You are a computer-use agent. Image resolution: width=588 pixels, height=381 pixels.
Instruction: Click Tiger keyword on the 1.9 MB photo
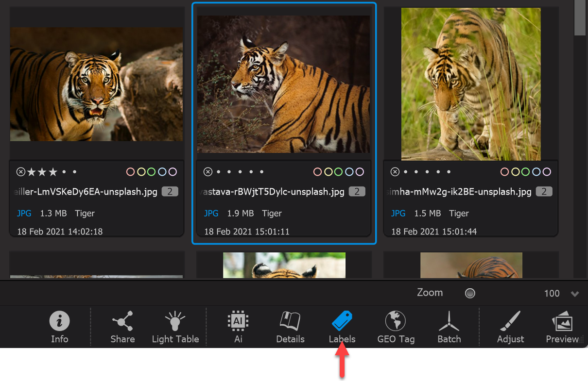272,213
